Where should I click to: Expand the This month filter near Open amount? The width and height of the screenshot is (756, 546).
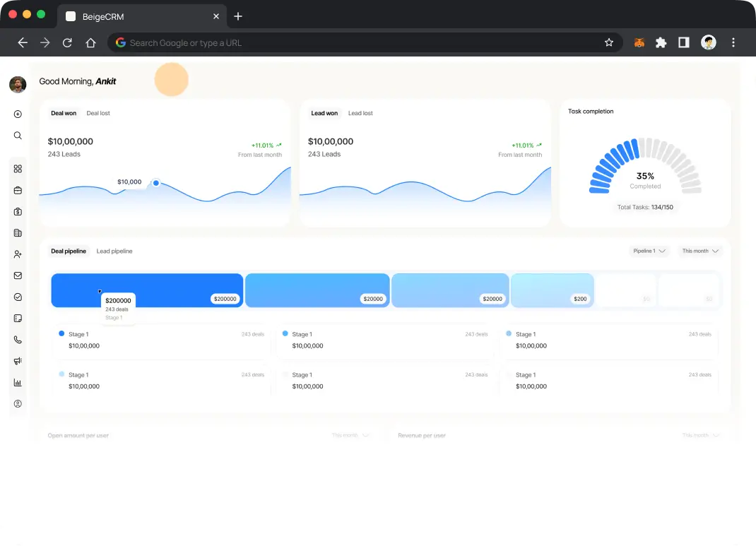(x=350, y=435)
